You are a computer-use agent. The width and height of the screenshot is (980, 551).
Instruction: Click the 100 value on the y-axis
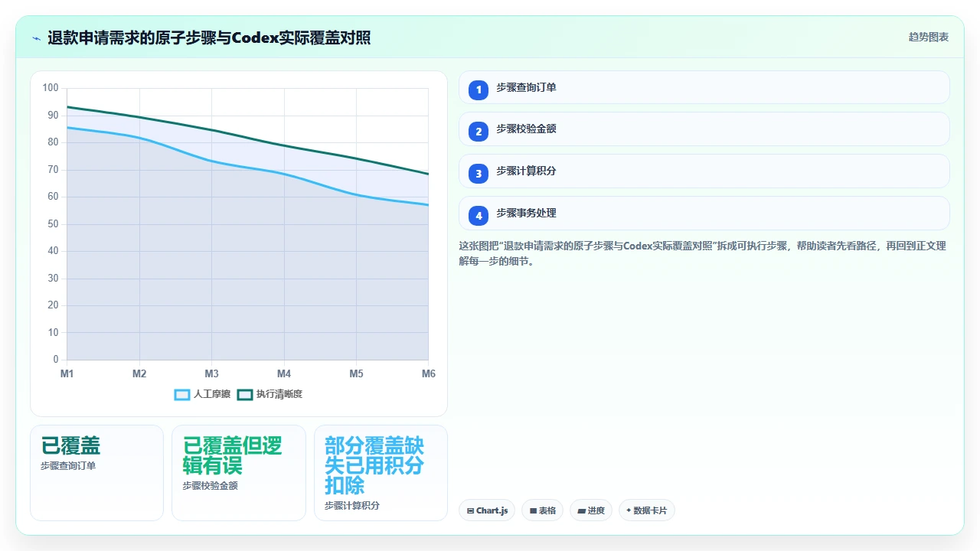(51, 88)
